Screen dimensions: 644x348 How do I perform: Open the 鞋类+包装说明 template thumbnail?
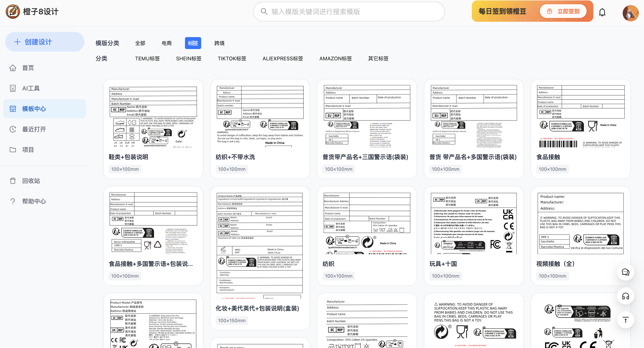tap(153, 116)
